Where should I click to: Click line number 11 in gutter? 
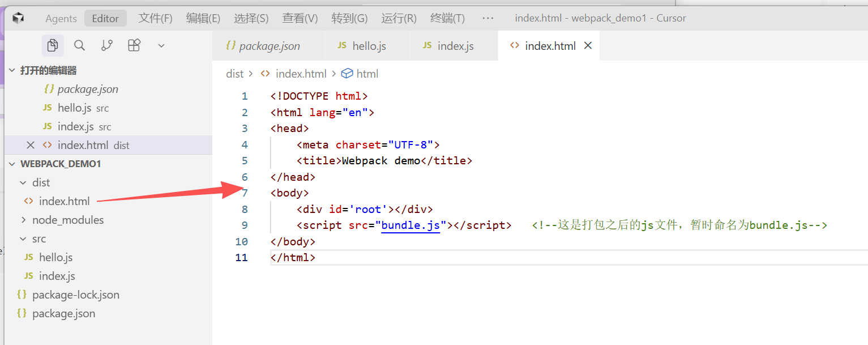[242, 258]
